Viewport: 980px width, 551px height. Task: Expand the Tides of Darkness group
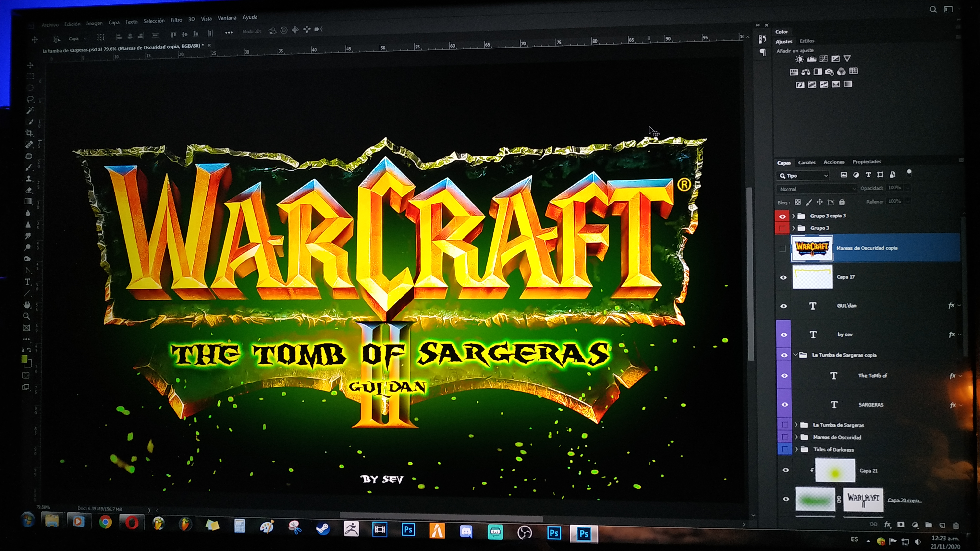pos(796,449)
